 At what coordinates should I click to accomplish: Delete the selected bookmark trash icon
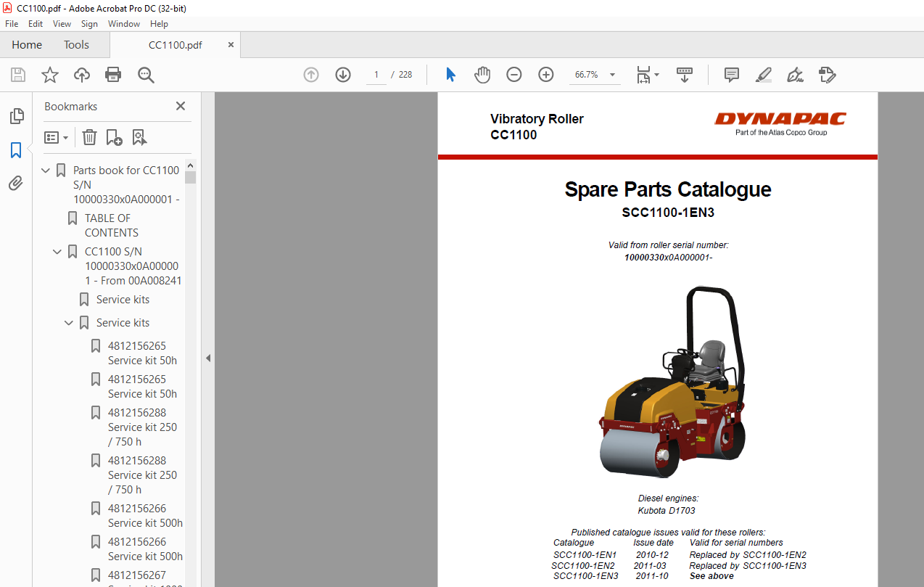pyautogui.click(x=89, y=137)
